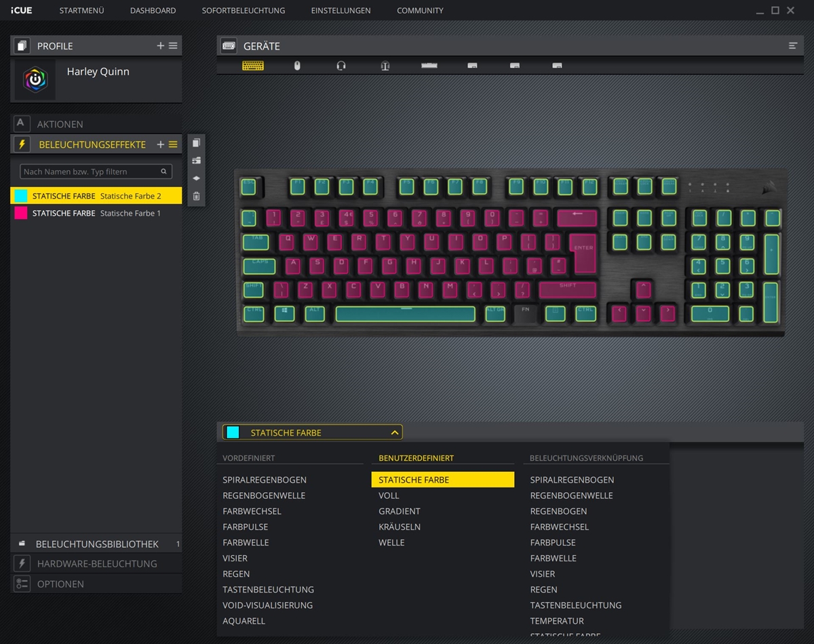Screen dimensions: 814x644
Task: Open the Geräte panel options menu icon
Action: click(792, 45)
